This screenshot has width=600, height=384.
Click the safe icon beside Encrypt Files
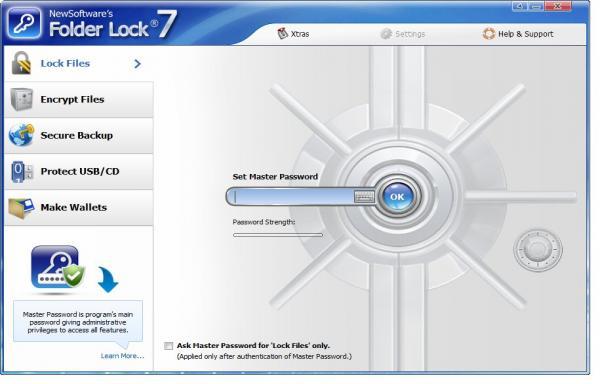click(21, 99)
